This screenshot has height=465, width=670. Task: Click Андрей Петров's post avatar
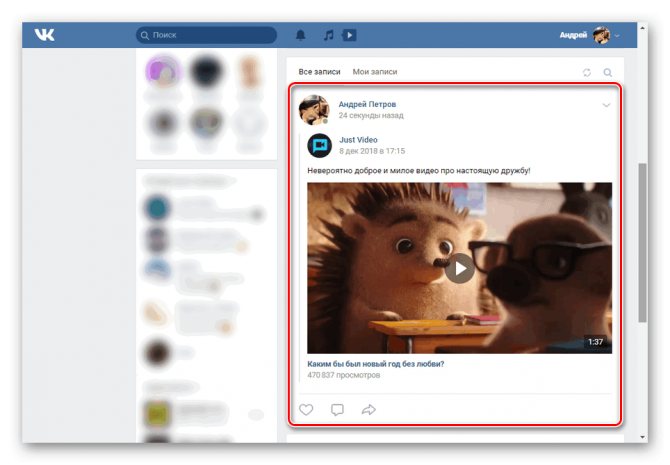coord(314,110)
